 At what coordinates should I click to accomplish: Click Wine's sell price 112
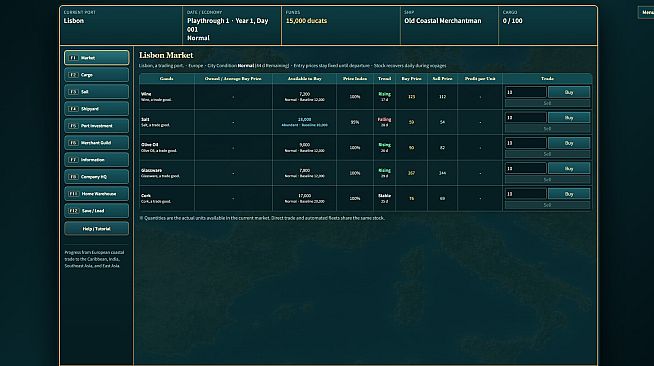pyautogui.click(x=443, y=97)
